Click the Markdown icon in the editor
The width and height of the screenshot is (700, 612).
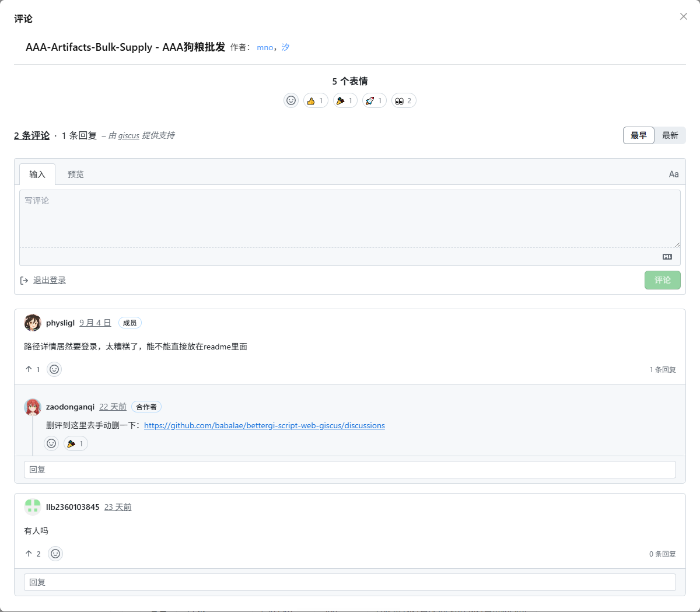(x=668, y=256)
